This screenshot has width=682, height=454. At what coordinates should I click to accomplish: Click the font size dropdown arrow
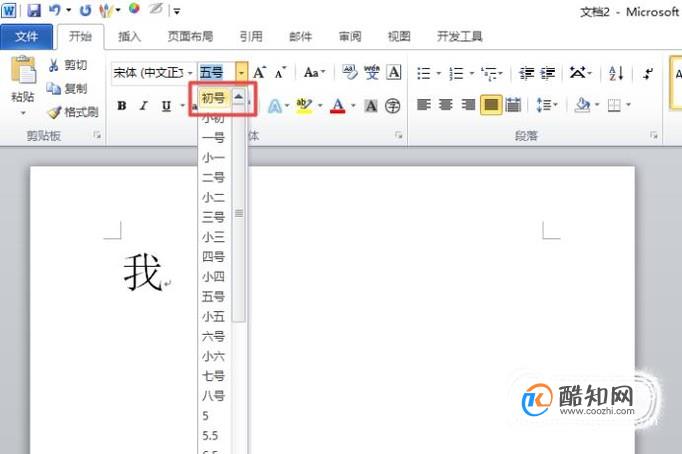coord(241,72)
